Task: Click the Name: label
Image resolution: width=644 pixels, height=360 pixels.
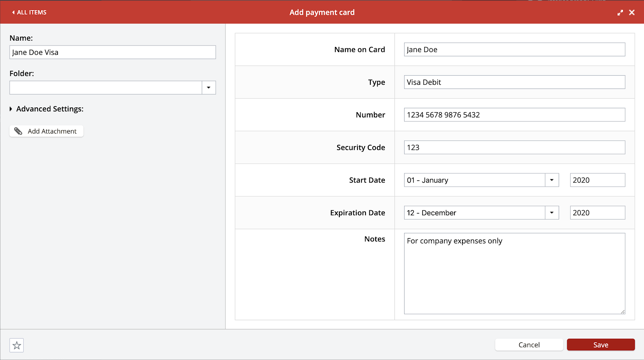Action: click(21, 38)
